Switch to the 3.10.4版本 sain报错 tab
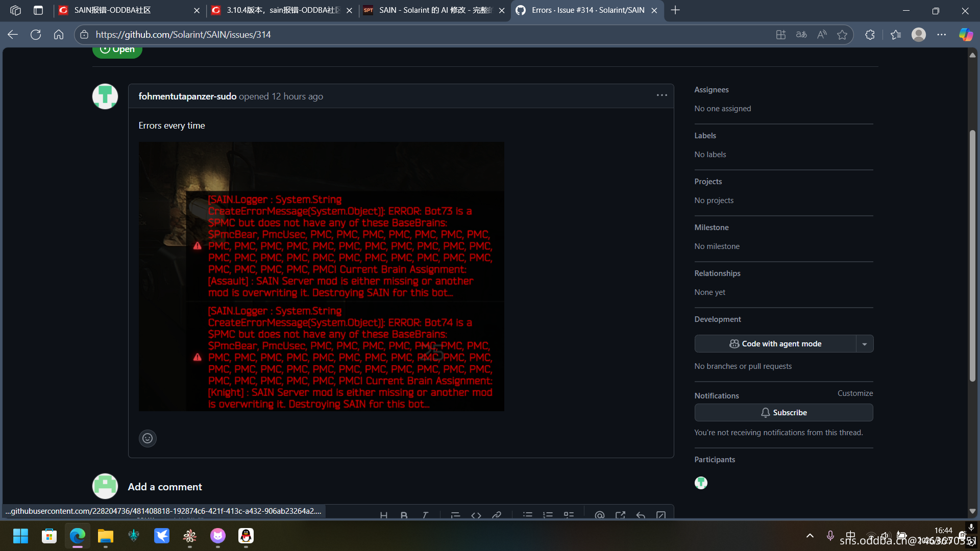Image resolution: width=980 pixels, height=551 pixels. point(282,10)
